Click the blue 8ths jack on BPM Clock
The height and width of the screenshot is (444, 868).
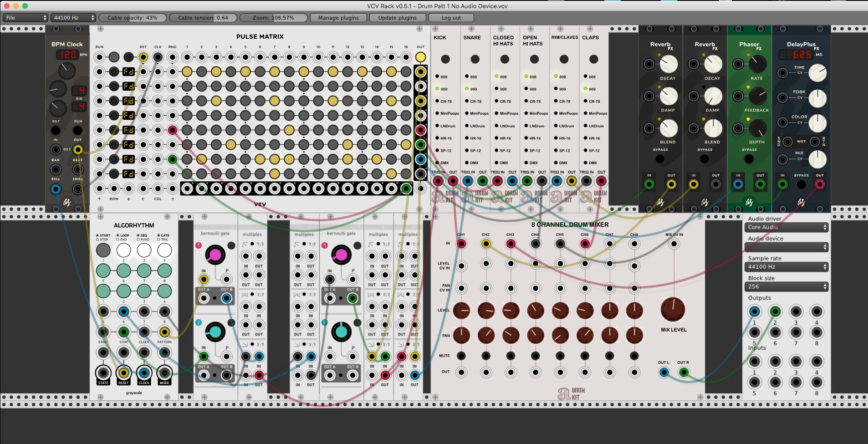click(56, 189)
